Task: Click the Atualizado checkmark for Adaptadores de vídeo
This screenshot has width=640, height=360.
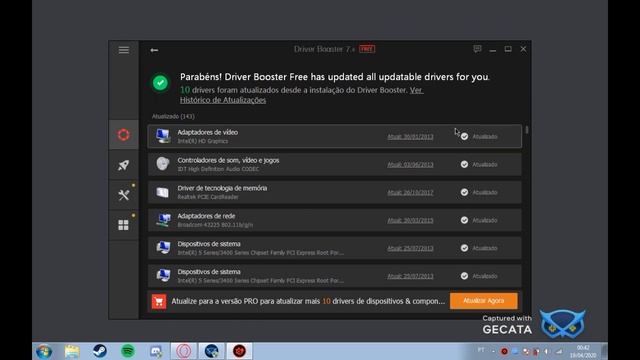Action: (x=464, y=136)
